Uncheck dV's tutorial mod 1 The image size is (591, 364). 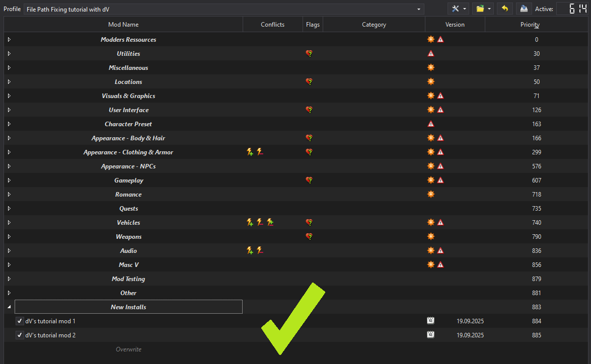20,321
